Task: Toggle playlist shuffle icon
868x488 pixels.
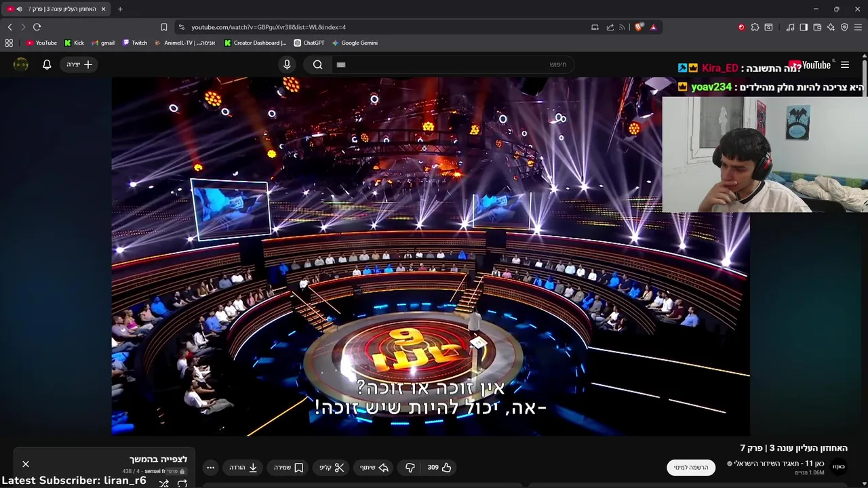Action: (x=163, y=483)
